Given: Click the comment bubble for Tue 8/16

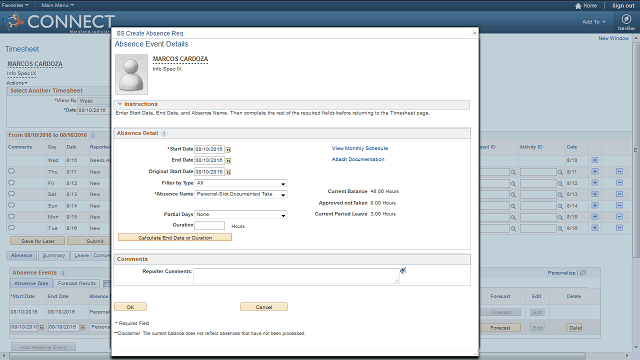Looking at the screenshot, I should point(11,228).
